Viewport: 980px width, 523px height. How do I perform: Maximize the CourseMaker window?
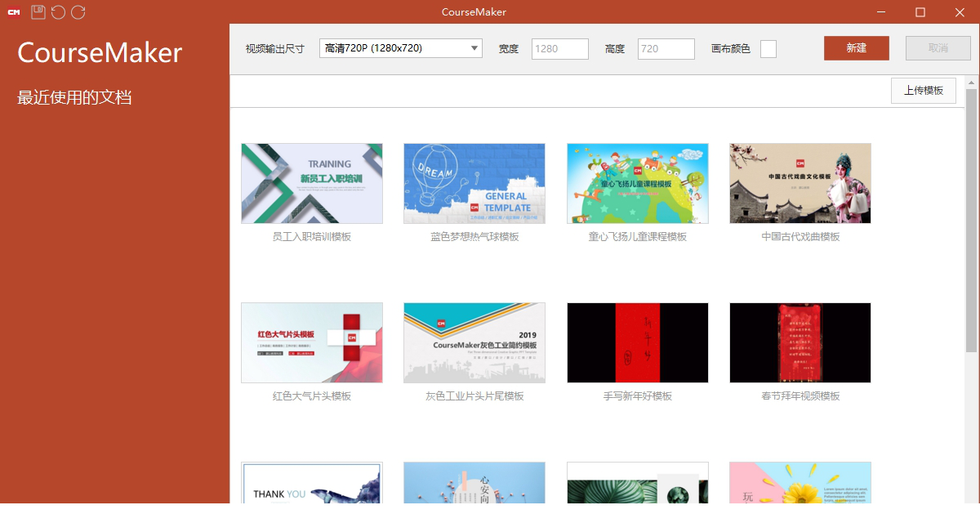click(920, 11)
